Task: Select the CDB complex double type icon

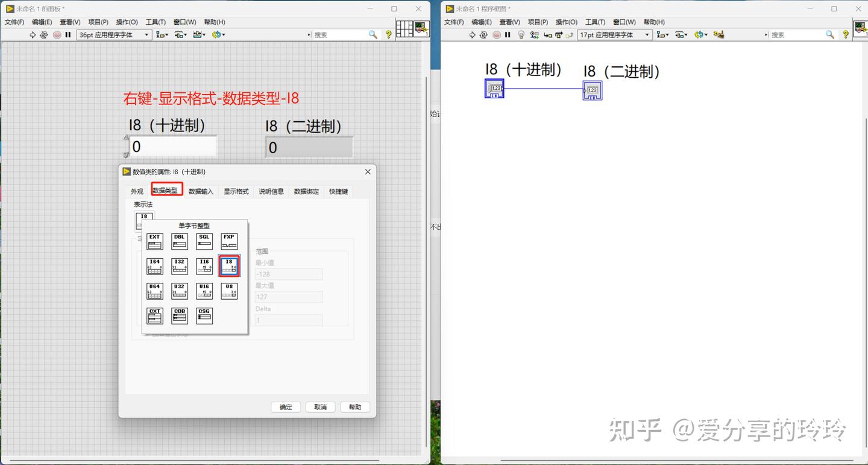Action: 180,316
